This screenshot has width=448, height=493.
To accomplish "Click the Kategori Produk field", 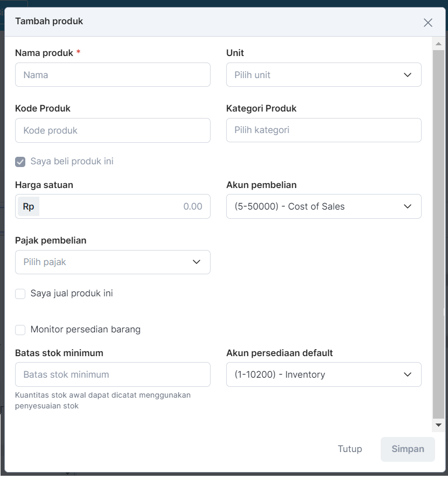I will (x=324, y=130).
